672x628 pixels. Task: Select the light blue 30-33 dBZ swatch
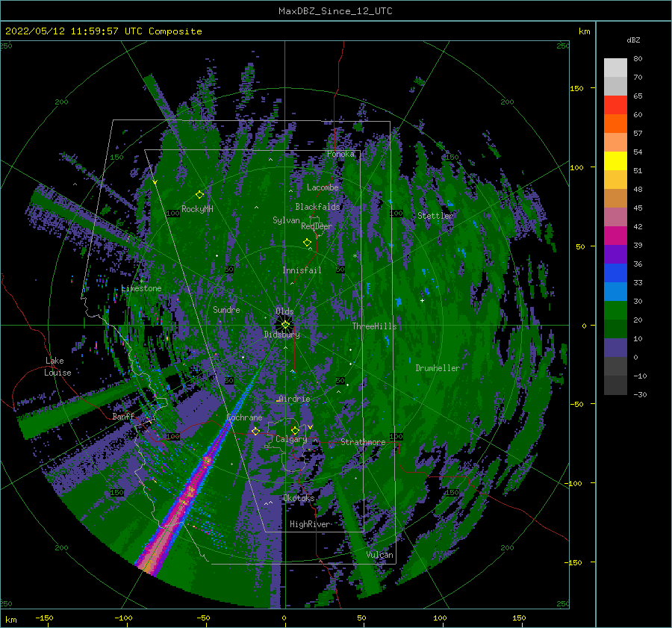[615, 292]
